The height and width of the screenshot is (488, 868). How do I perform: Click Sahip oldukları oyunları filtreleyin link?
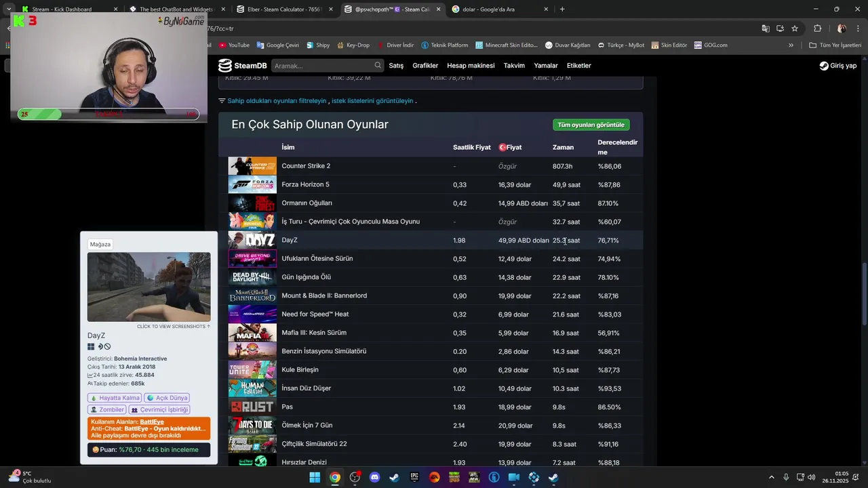click(277, 101)
